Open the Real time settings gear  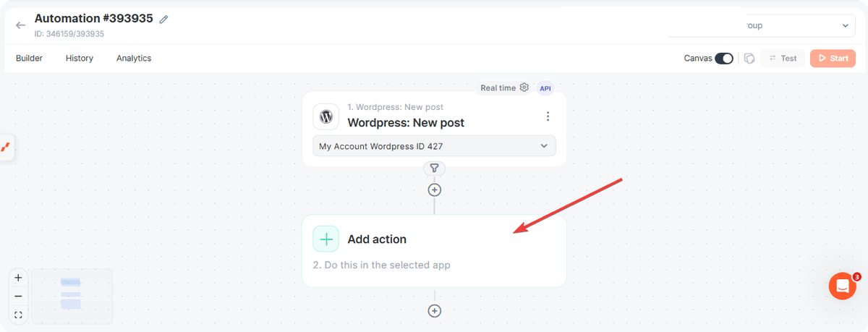click(524, 88)
